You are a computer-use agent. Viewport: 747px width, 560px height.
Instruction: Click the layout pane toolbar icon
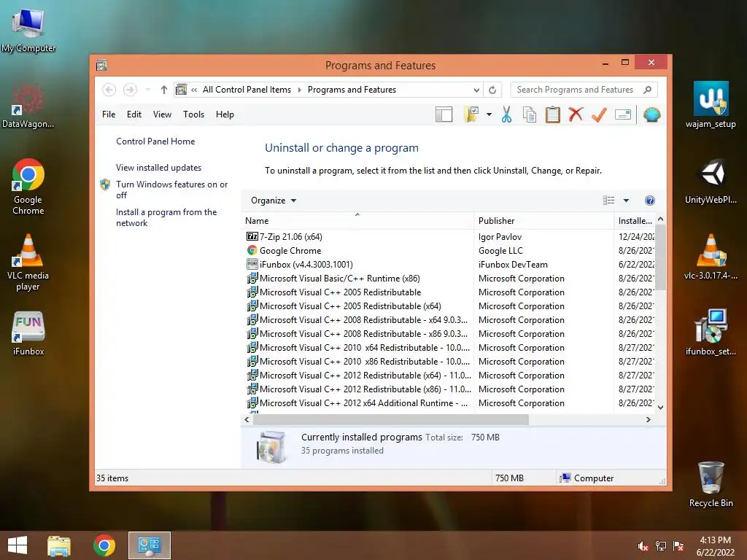click(x=444, y=114)
